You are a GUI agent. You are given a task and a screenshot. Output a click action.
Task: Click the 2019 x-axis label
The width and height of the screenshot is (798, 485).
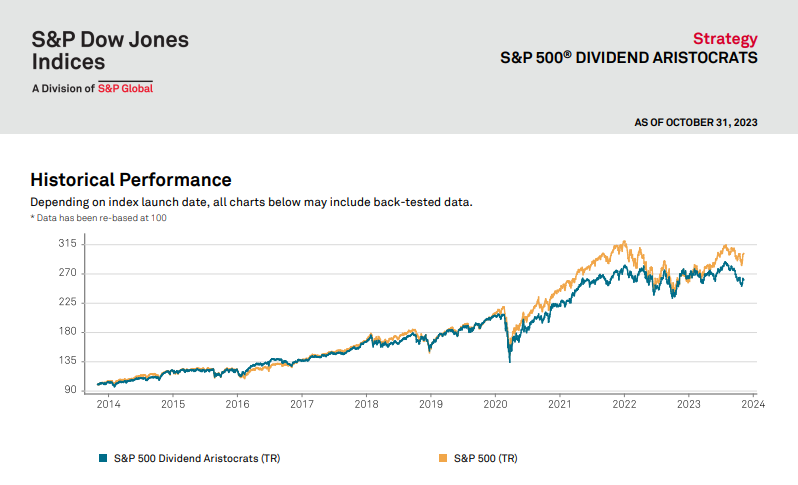click(x=431, y=404)
